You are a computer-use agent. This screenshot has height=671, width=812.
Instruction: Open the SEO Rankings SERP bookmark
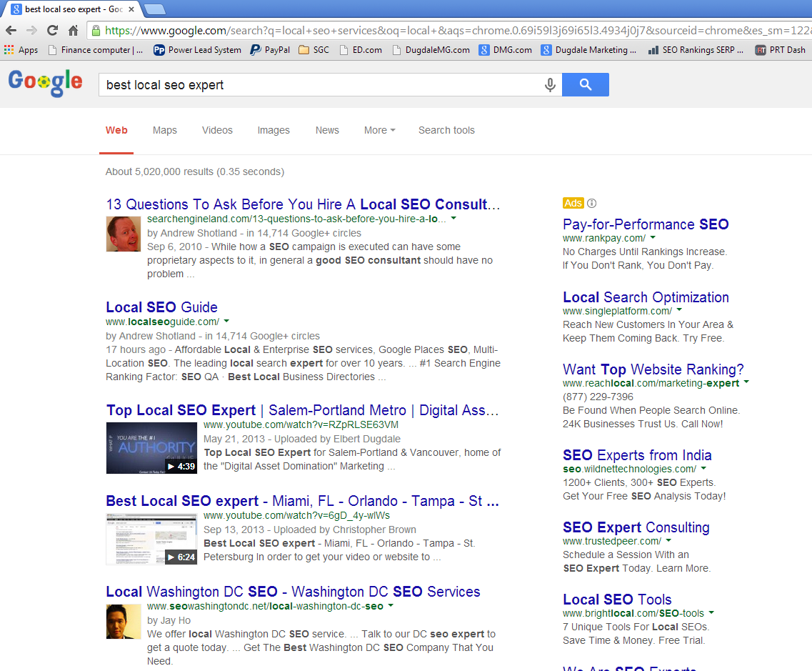[696, 50]
